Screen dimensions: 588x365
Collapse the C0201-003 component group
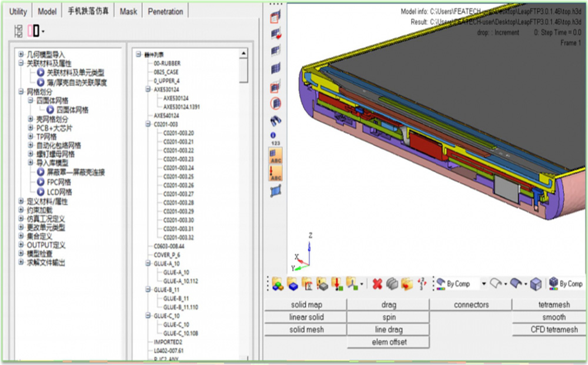coord(148,124)
